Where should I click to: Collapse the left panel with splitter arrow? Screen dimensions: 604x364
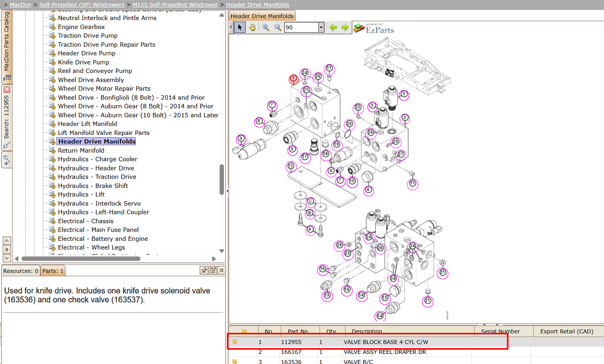click(228, 191)
